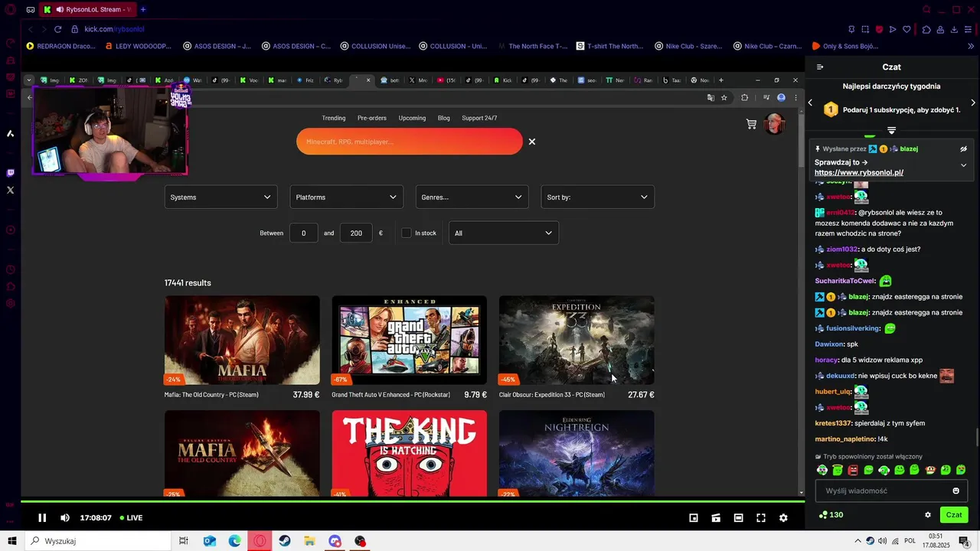
Task: Open the Platforms dropdown
Action: coord(346,197)
